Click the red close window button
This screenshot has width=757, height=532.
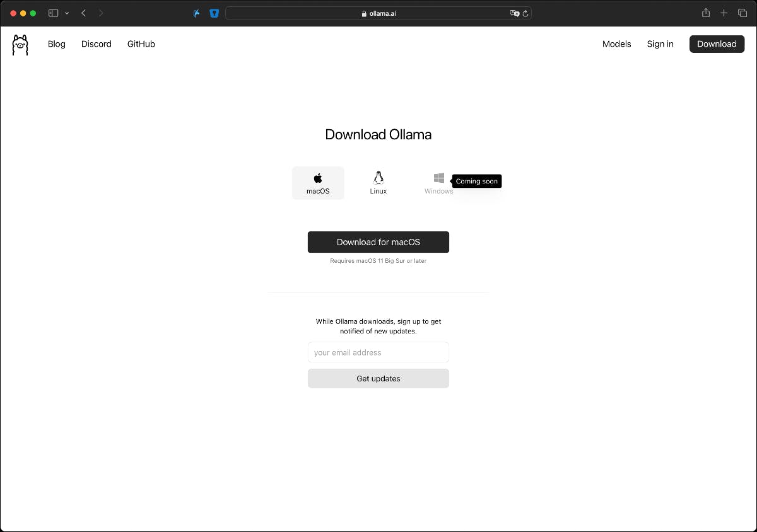point(13,13)
